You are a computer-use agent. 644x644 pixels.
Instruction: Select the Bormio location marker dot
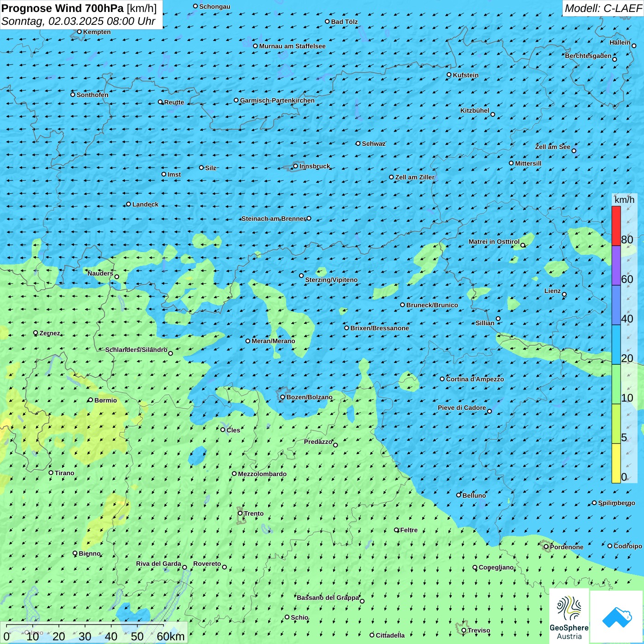[90, 400]
